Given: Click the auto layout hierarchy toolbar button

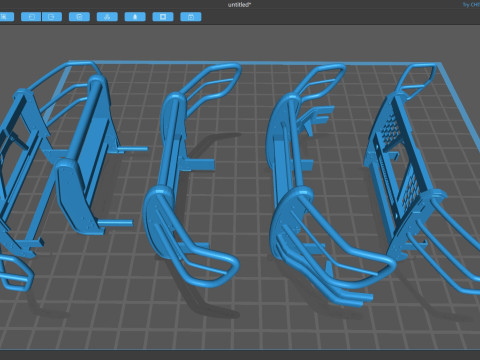Looking at the screenshot, I should coord(107,17).
